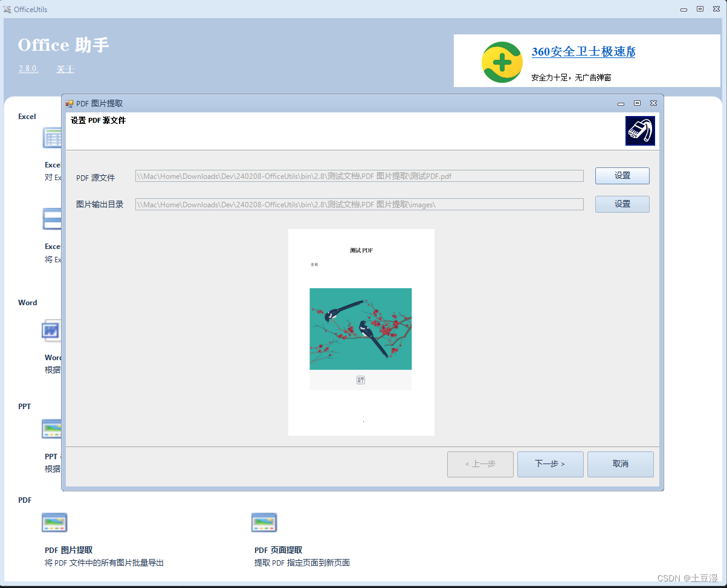Minimize the PDF 图片提取 dialog

(621, 103)
